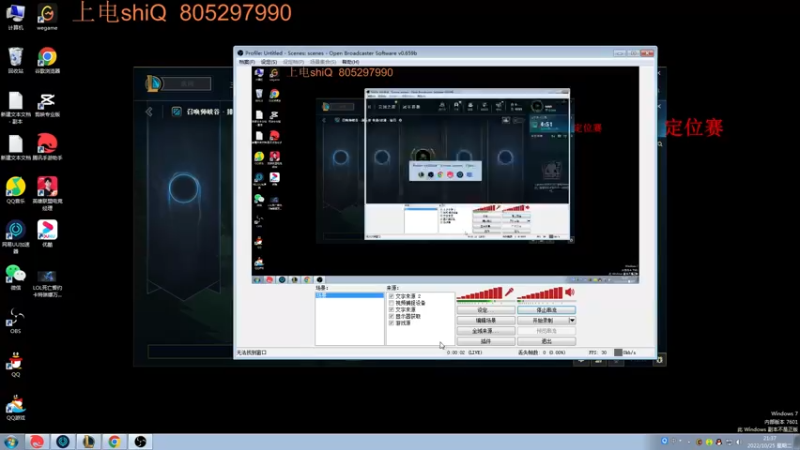Click the League of Legends logo in client
The image size is (800, 450).
(153, 83)
